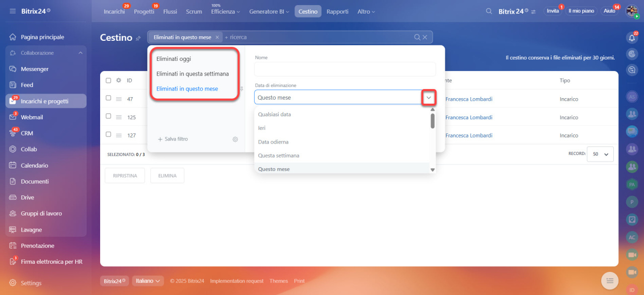This screenshot has height=295, width=644.
Task: Pin the Cestino page with pin icon
Action: (x=138, y=38)
